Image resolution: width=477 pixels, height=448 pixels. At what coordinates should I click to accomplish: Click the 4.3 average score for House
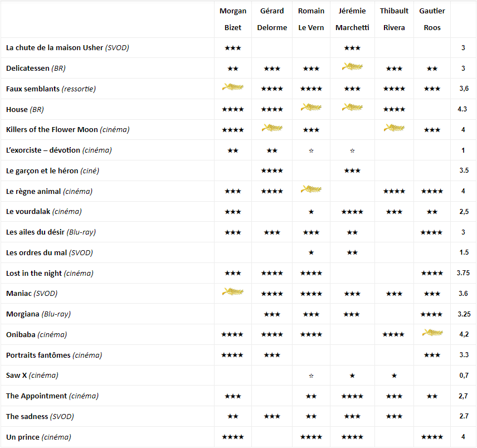click(463, 109)
